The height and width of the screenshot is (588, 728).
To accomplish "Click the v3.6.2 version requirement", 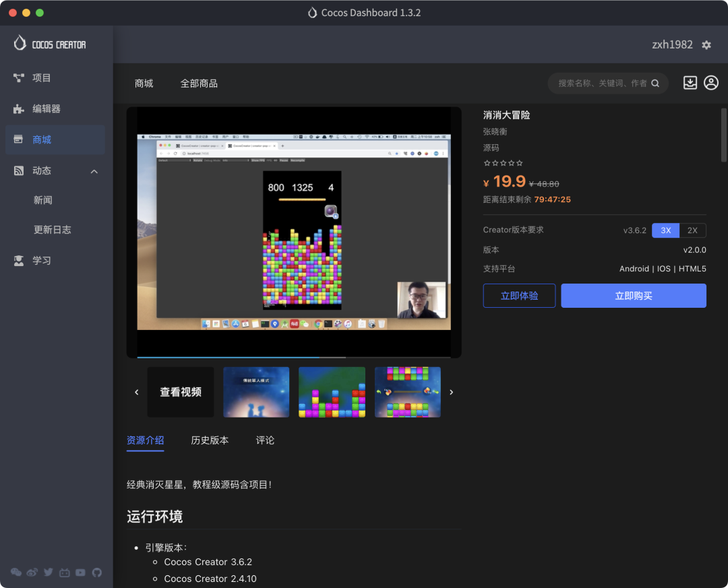I will coord(635,230).
